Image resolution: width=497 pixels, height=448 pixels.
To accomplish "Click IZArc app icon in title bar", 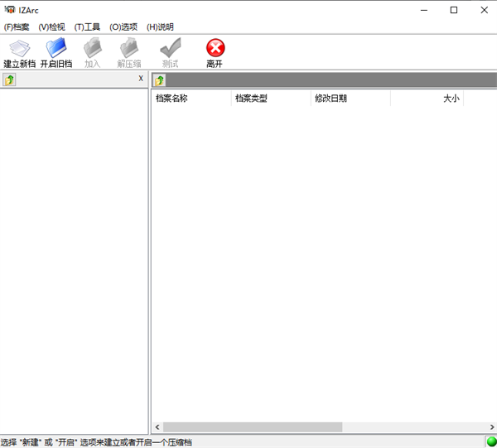I will (x=10, y=10).
